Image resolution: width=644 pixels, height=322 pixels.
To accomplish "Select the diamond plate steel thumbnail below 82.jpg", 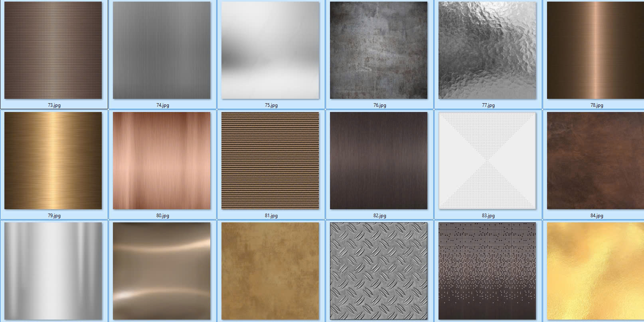I will pyautogui.click(x=379, y=271).
